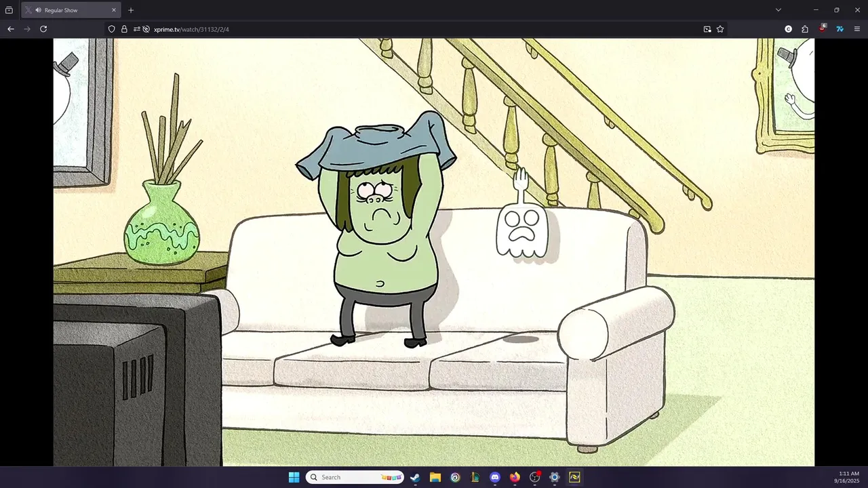Close the Regular Show tab
Image resolution: width=868 pixels, height=488 pixels.
click(x=114, y=10)
